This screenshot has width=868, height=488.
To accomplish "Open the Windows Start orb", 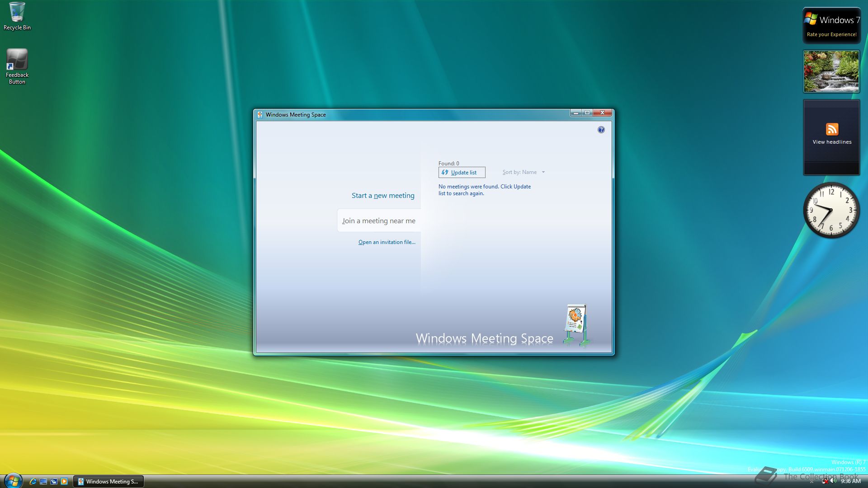I will [x=13, y=481].
